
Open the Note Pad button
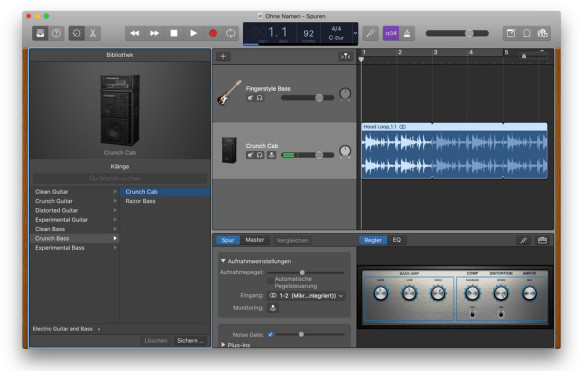click(511, 33)
